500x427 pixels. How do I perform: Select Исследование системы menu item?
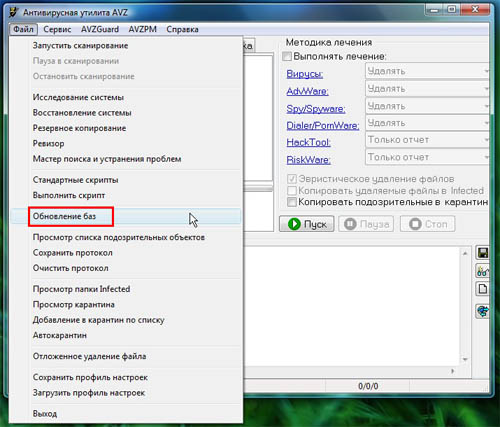coord(126,97)
